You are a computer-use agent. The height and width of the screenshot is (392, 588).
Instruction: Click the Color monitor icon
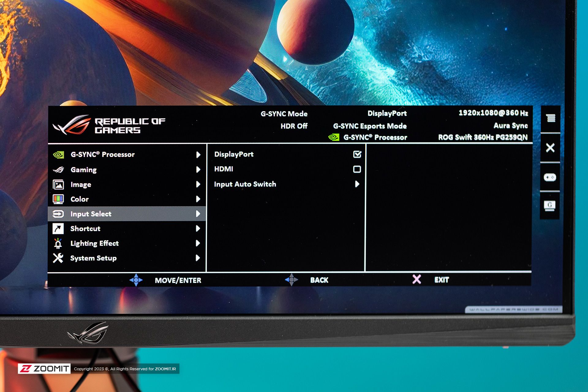coord(58,199)
